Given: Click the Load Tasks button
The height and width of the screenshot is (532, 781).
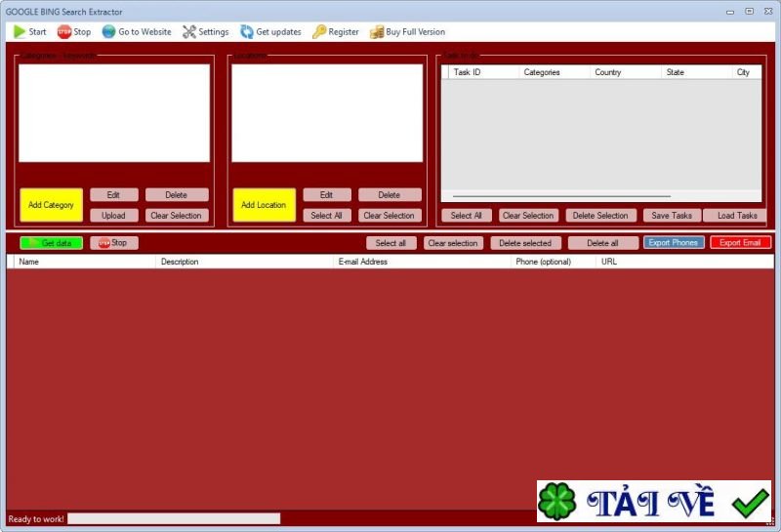Looking at the screenshot, I should point(736,215).
